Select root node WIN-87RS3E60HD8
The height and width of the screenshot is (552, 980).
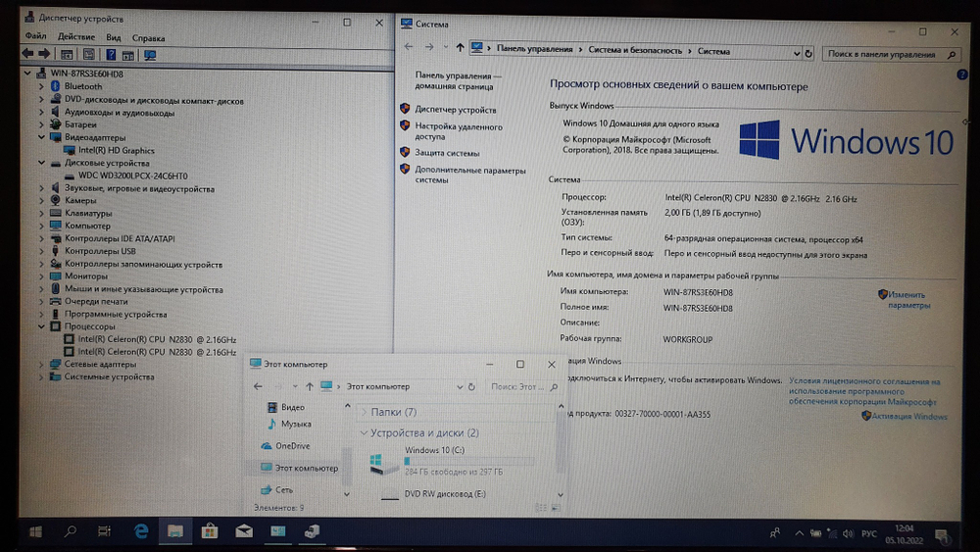86,74
